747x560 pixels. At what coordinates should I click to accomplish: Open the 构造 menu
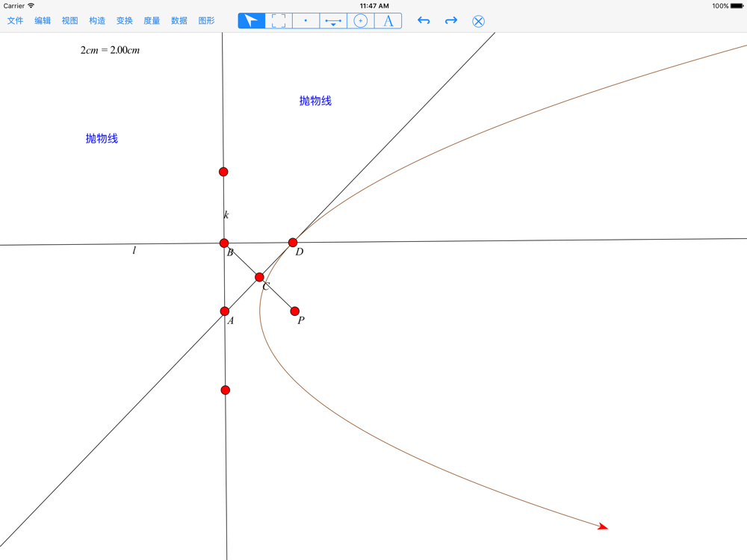point(97,21)
